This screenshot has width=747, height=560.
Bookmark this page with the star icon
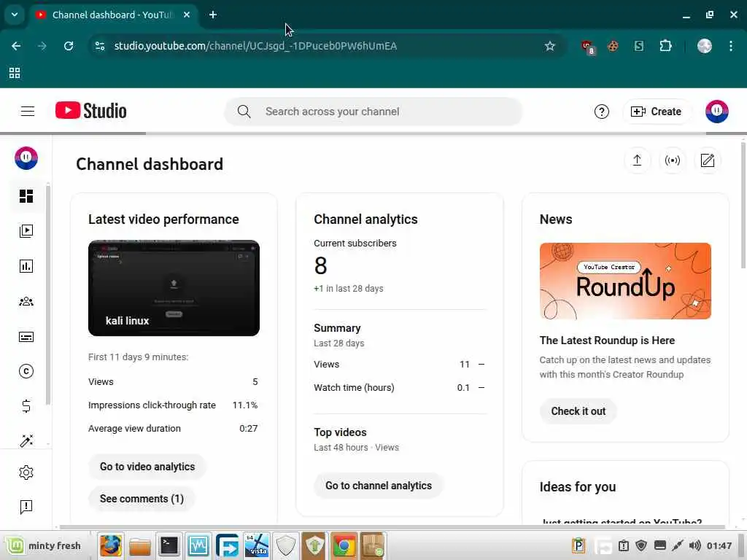click(x=550, y=46)
